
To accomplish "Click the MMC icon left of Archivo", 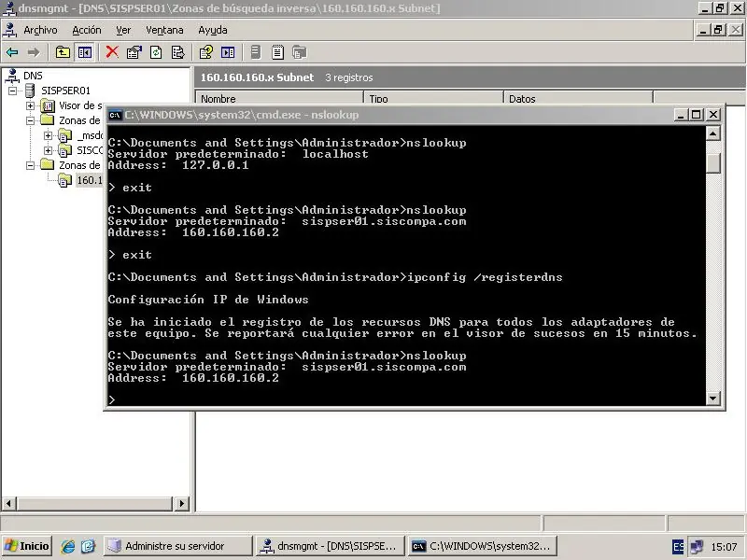I will click(9, 30).
